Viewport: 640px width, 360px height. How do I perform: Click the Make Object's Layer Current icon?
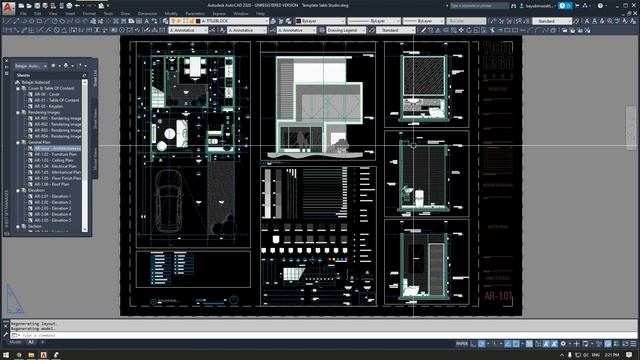click(273, 21)
